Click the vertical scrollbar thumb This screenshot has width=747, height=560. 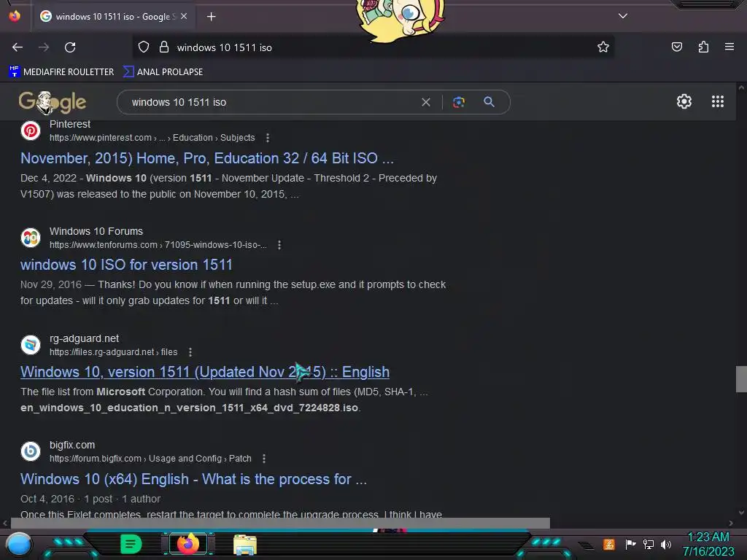coord(741,379)
